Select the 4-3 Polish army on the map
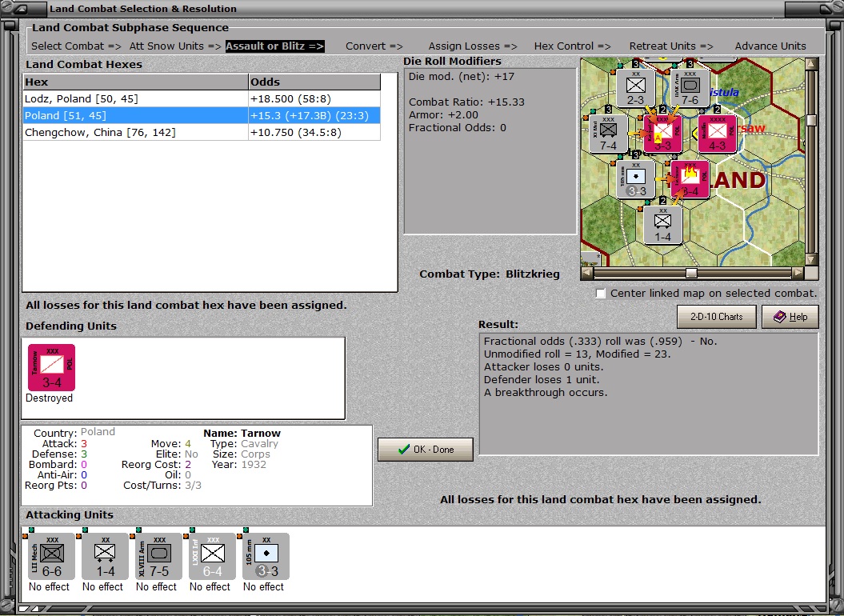 pyautogui.click(x=717, y=133)
